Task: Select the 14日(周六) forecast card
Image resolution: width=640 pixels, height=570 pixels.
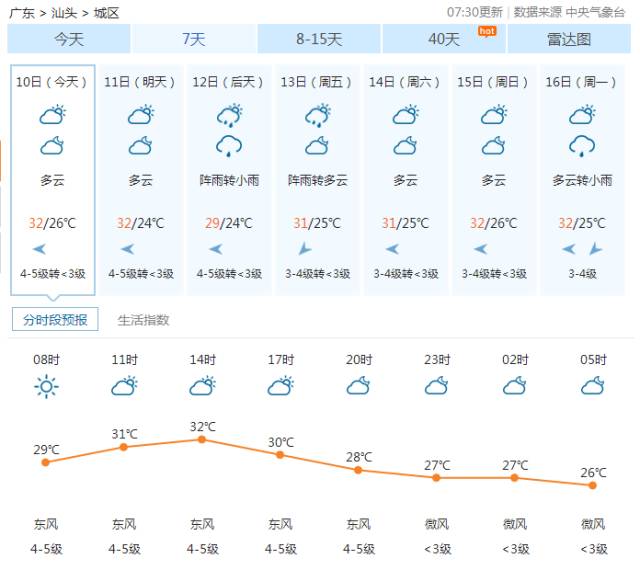Action: [x=406, y=180]
